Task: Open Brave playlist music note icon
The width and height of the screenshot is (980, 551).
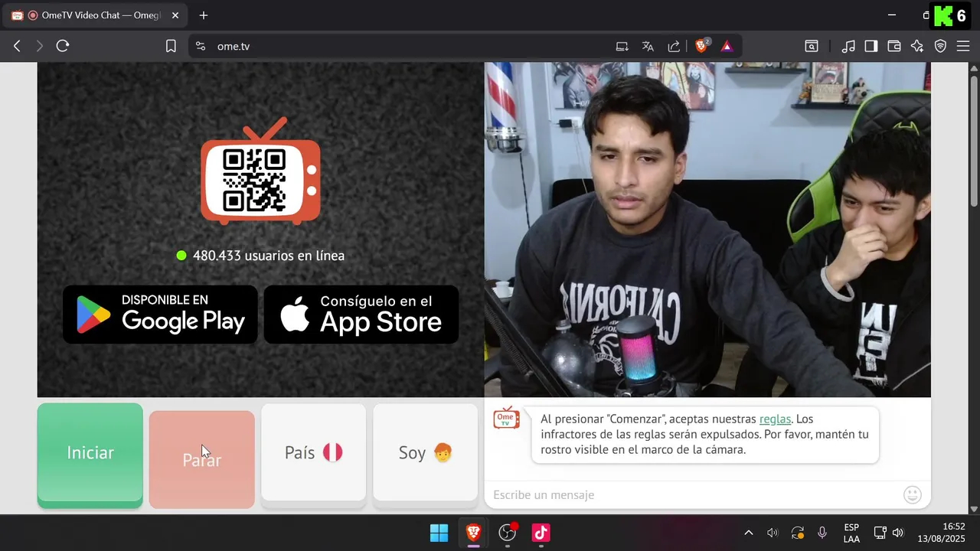Action: [x=848, y=46]
